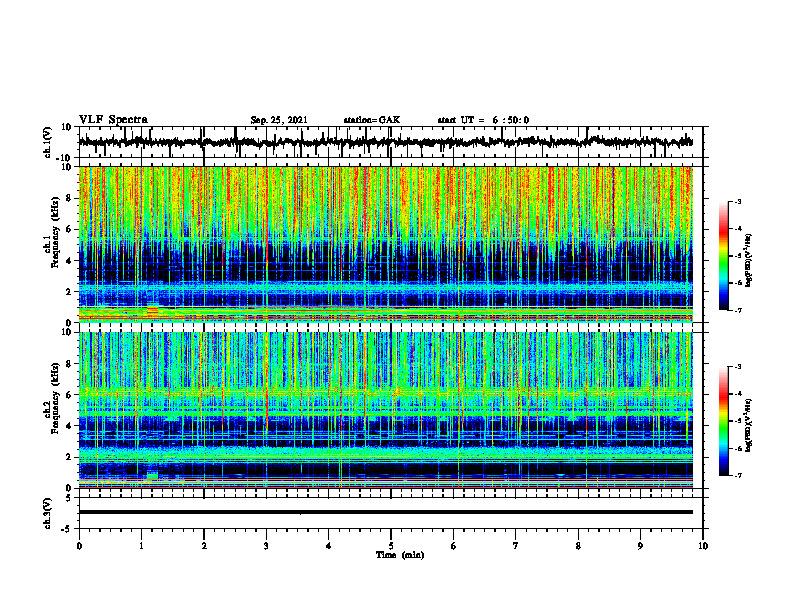The image size is (792, 612).
Task: Click inside the ch.2 spectrogram panel
Action: point(385,410)
